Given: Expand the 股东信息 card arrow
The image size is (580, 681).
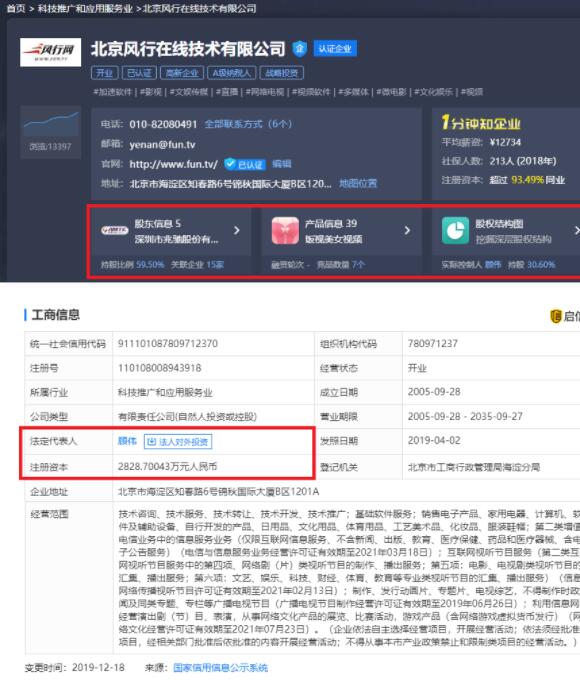Looking at the screenshot, I should (x=237, y=231).
